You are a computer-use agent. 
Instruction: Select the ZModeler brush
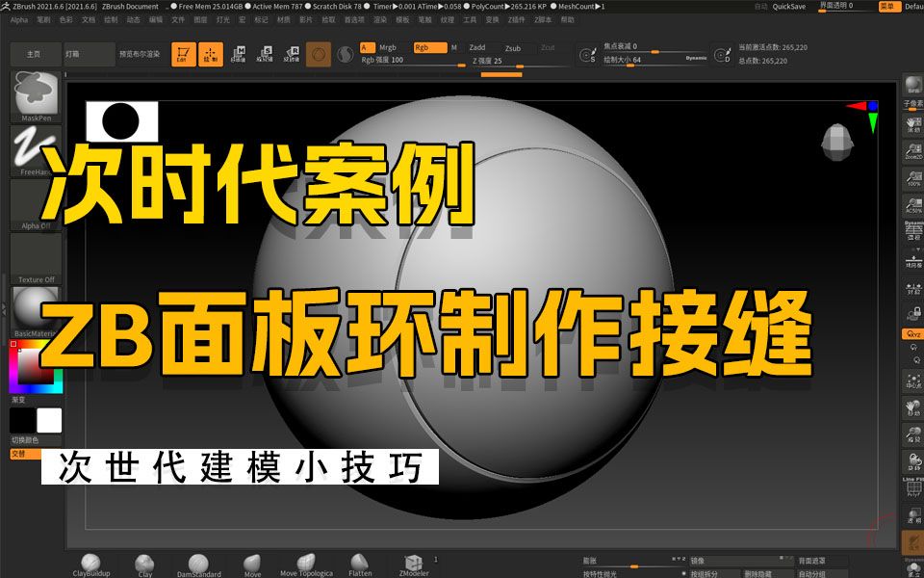[x=414, y=564]
